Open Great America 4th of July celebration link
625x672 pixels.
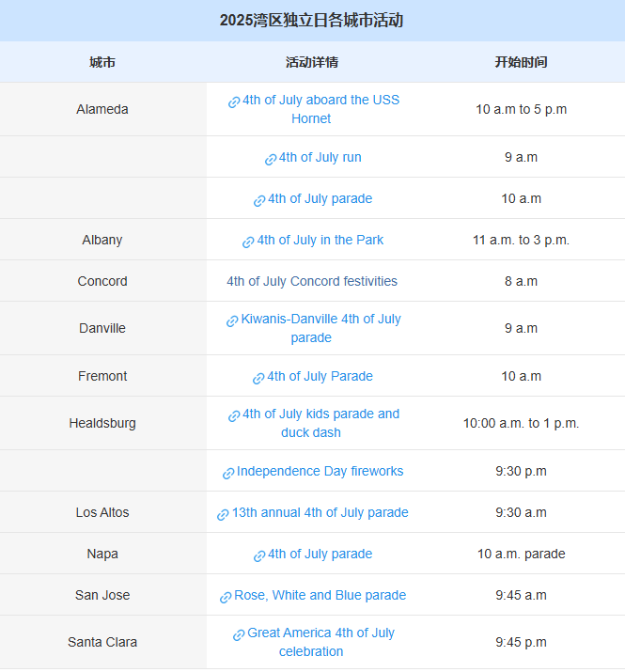320,642
